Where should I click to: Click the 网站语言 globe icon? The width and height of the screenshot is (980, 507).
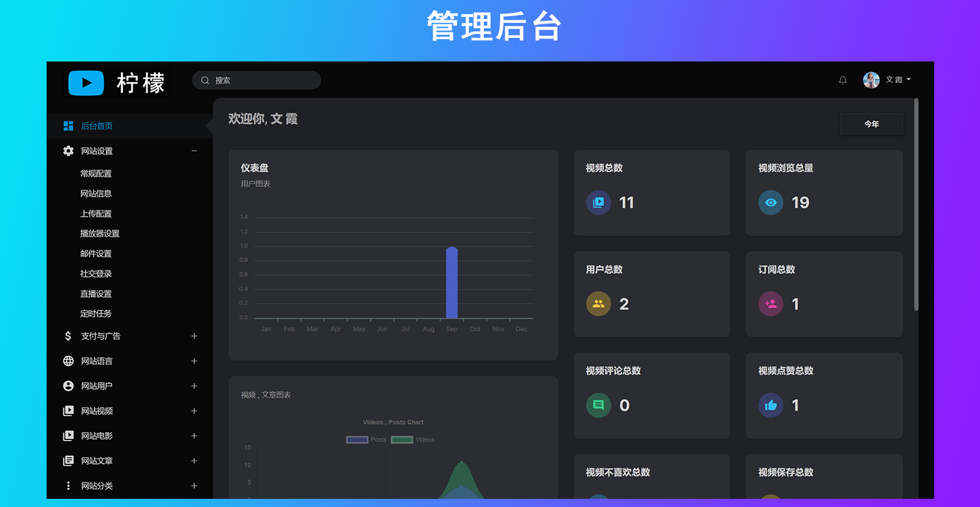[x=68, y=361]
